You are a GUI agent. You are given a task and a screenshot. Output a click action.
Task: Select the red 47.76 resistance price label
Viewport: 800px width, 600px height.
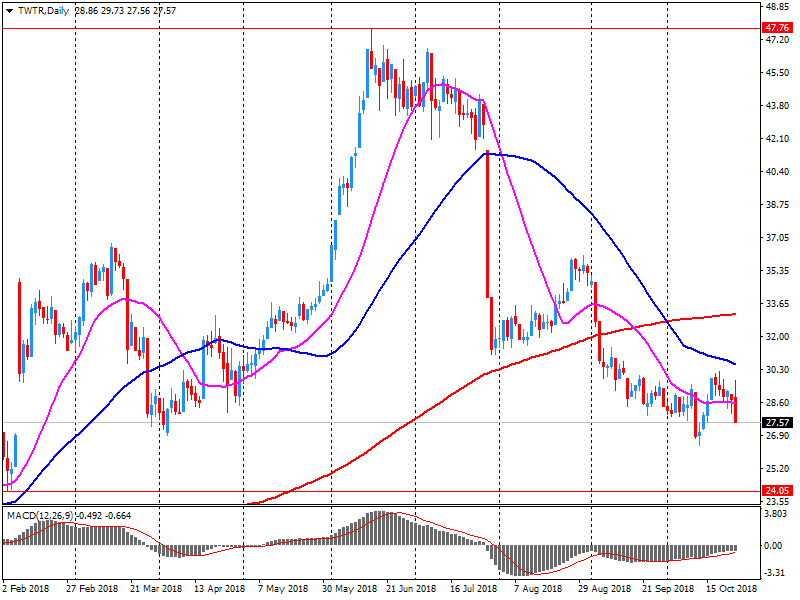(777, 28)
